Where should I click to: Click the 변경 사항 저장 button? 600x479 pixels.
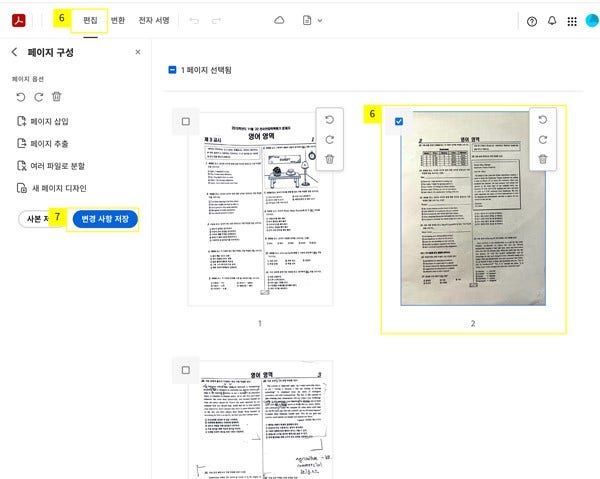click(x=105, y=219)
